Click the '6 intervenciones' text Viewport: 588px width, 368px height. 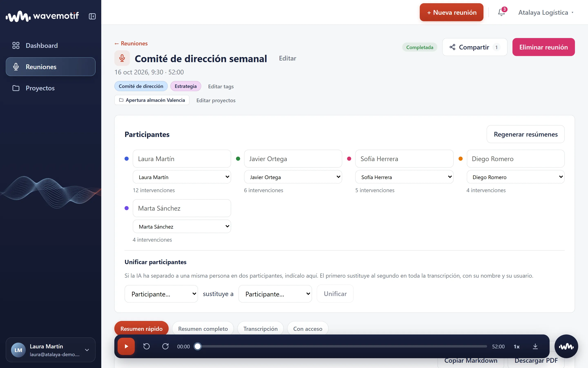(264, 190)
